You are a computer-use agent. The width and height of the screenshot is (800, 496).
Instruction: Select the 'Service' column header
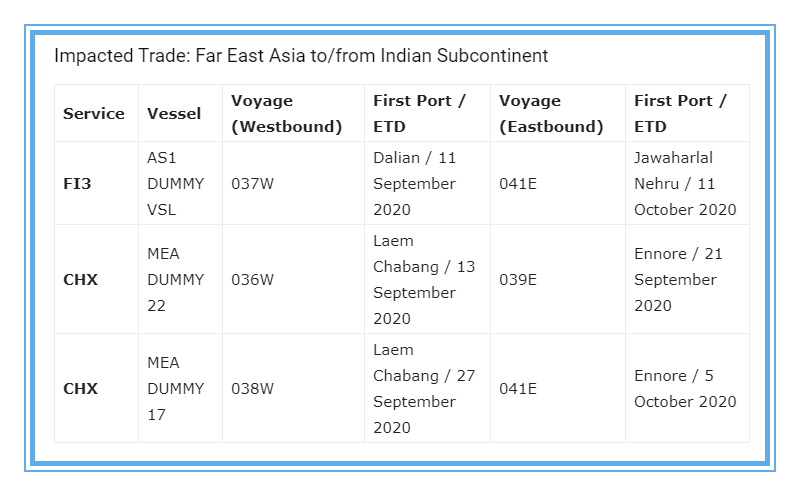tap(94, 114)
